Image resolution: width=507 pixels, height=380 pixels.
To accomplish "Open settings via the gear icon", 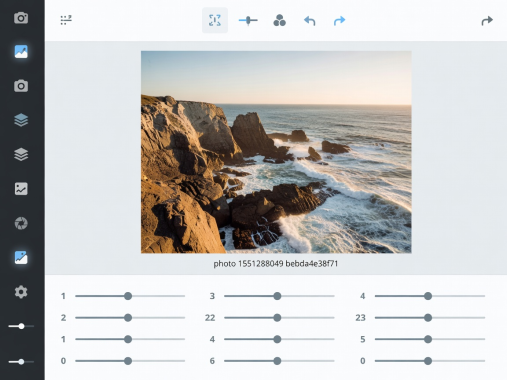I will tap(21, 292).
